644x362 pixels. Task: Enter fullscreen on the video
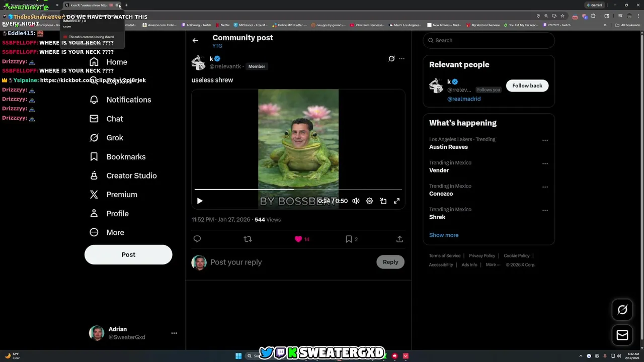pyautogui.click(x=396, y=201)
